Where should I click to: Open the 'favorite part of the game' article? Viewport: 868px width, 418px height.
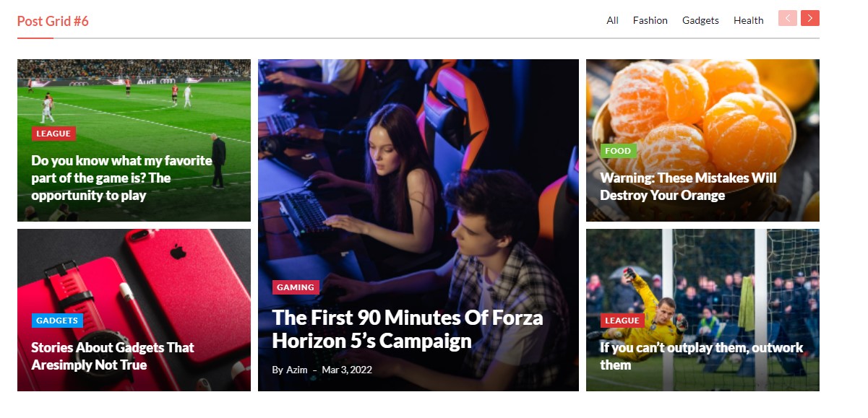coord(121,178)
